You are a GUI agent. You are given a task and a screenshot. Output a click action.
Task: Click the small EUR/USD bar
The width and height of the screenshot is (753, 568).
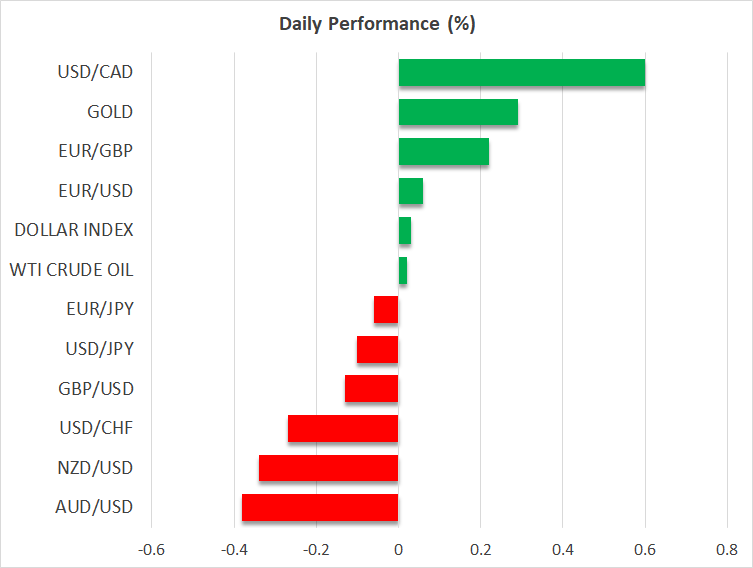411,191
